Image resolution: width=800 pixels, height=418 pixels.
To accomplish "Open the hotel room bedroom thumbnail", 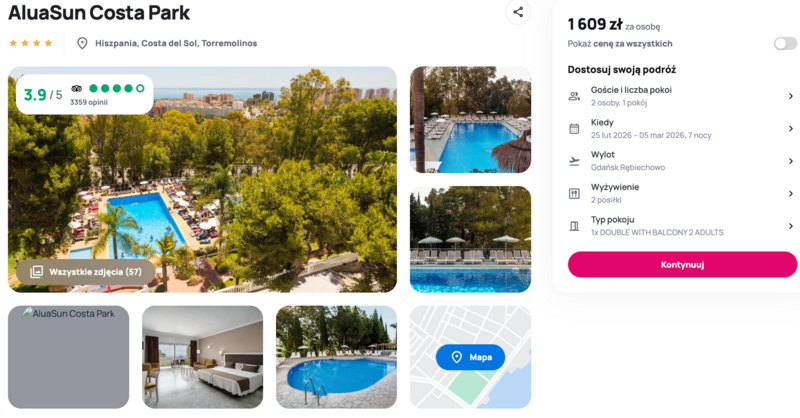I will (203, 357).
